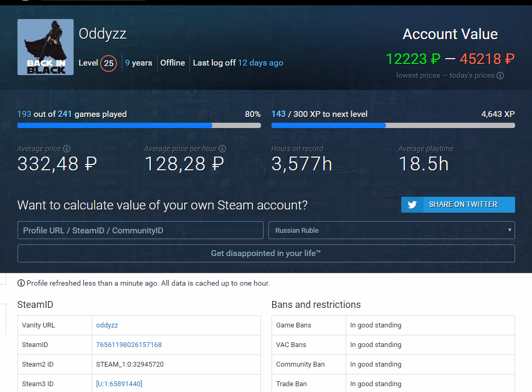The height and width of the screenshot is (392, 532).
Task: Click the Twitter bird icon
Action: (412, 205)
